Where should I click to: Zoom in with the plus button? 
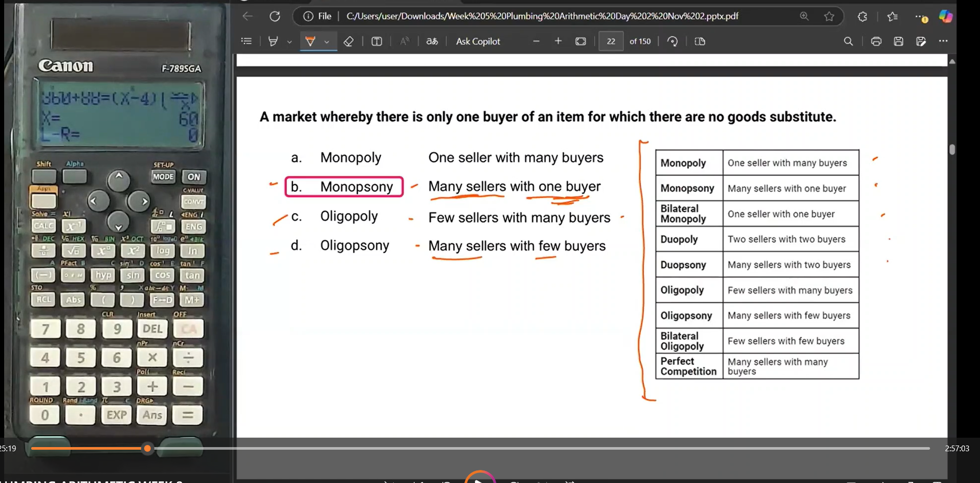558,41
